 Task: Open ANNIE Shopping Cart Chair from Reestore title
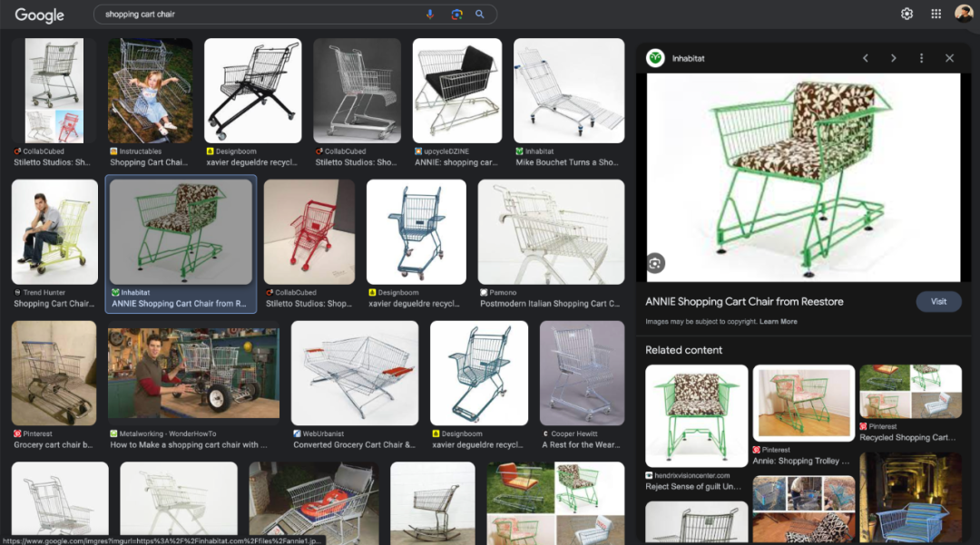pos(744,302)
